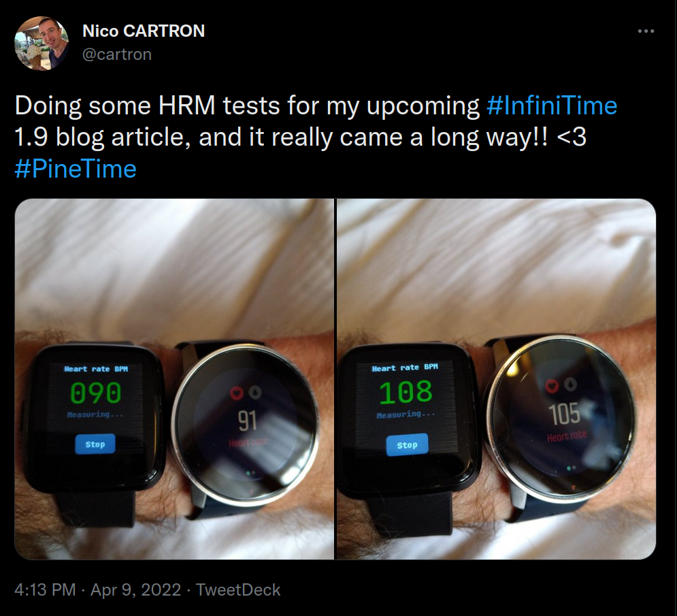Click the Stop button in the right photo
Viewport: 677px width, 616px height.
pyautogui.click(x=407, y=445)
